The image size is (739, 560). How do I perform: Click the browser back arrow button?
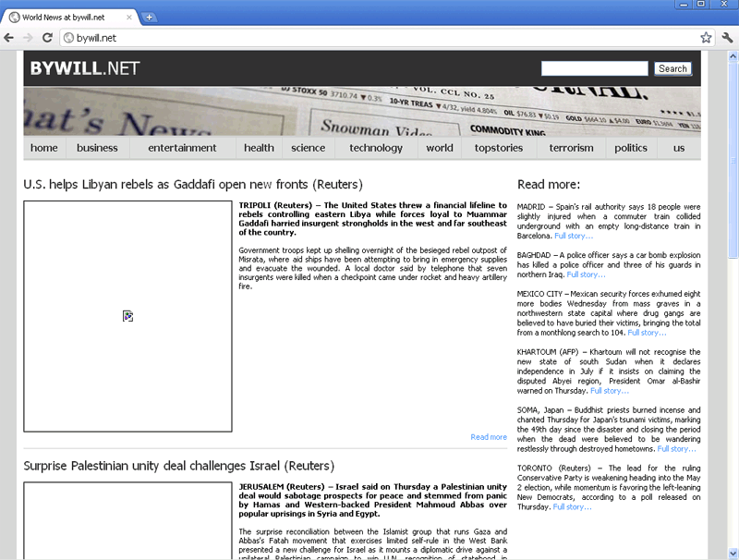[9, 38]
